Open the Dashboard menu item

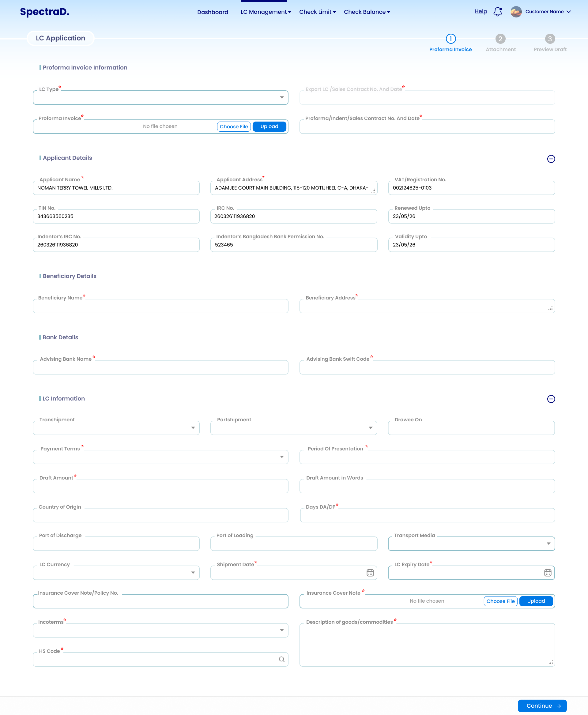(213, 12)
